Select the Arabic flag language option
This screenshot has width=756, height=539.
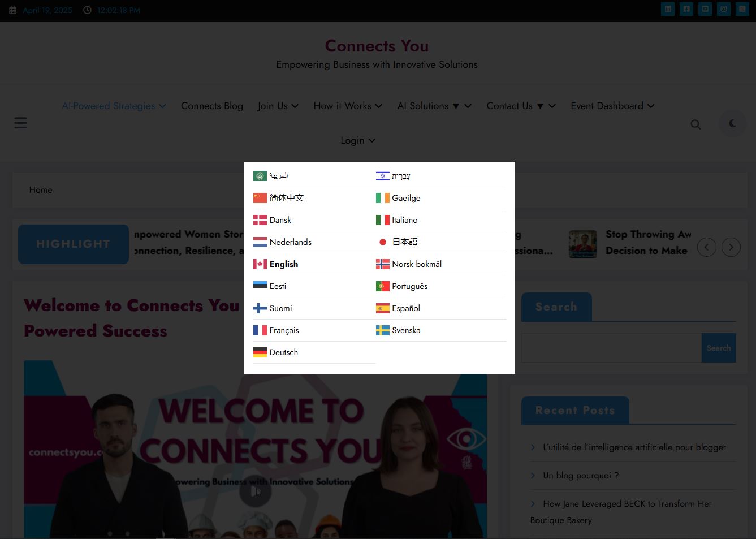[x=271, y=176]
